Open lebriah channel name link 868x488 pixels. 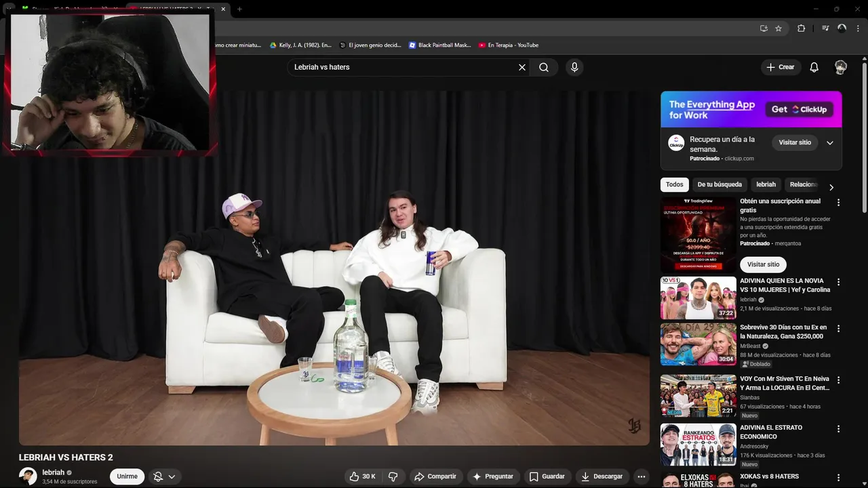pos(54,472)
